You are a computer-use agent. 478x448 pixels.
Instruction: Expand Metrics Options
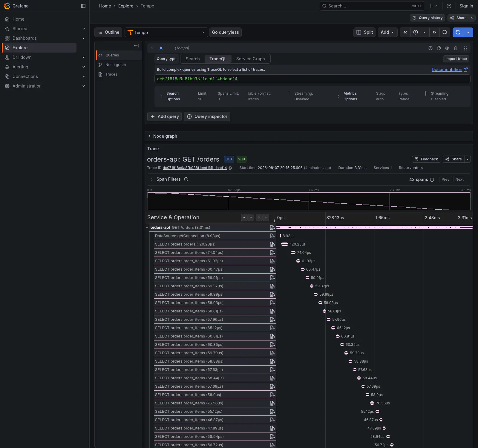click(x=338, y=96)
